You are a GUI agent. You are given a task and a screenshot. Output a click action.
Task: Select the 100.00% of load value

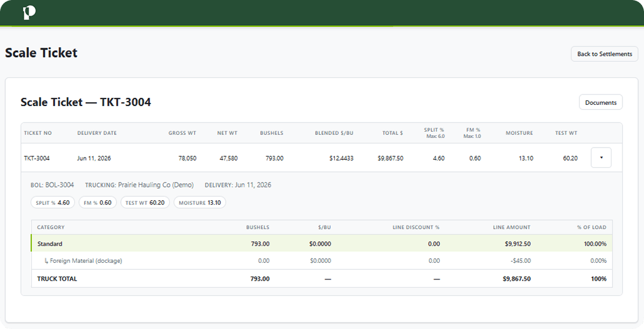click(x=595, y=244)
